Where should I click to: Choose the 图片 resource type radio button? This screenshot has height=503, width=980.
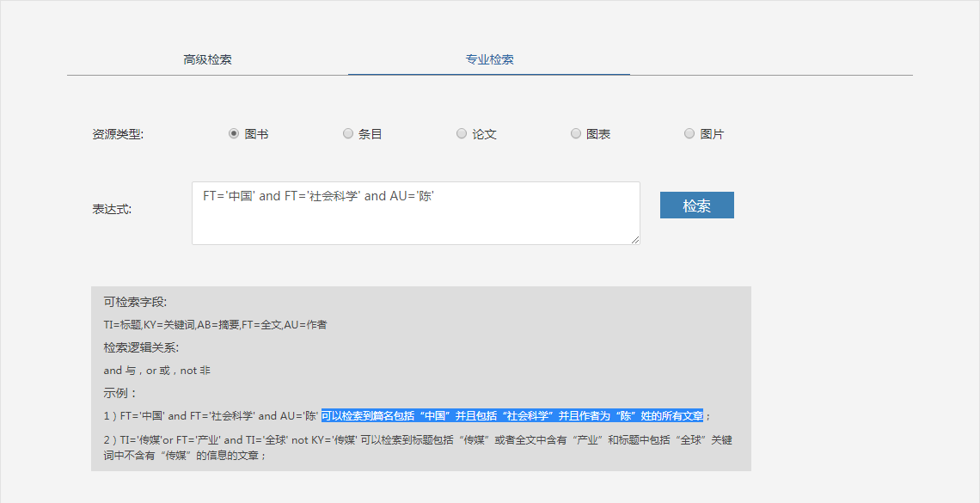689,133
